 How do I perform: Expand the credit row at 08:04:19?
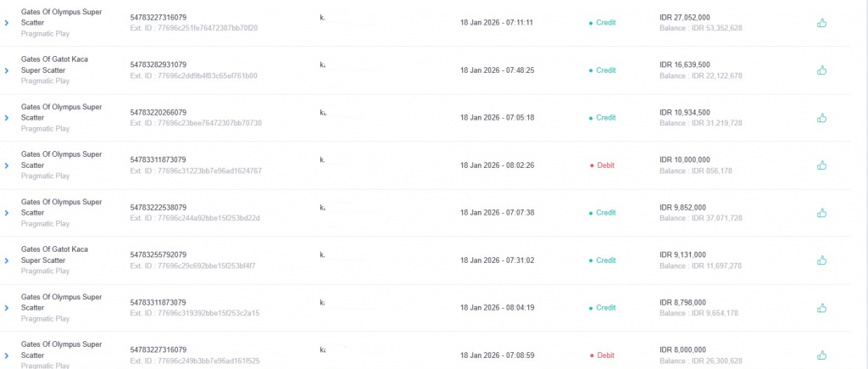point(7,308)
